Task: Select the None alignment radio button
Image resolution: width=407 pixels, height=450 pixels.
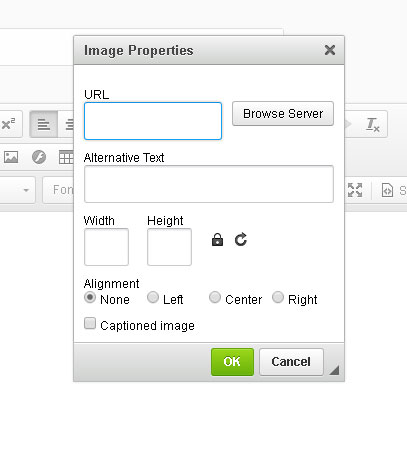Action: (90, 297)
